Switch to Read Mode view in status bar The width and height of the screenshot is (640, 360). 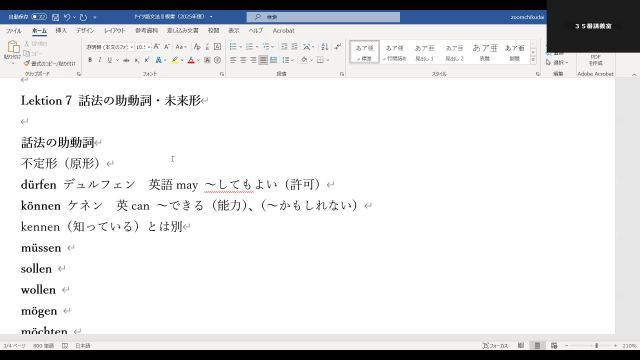[x=521, y=346]
